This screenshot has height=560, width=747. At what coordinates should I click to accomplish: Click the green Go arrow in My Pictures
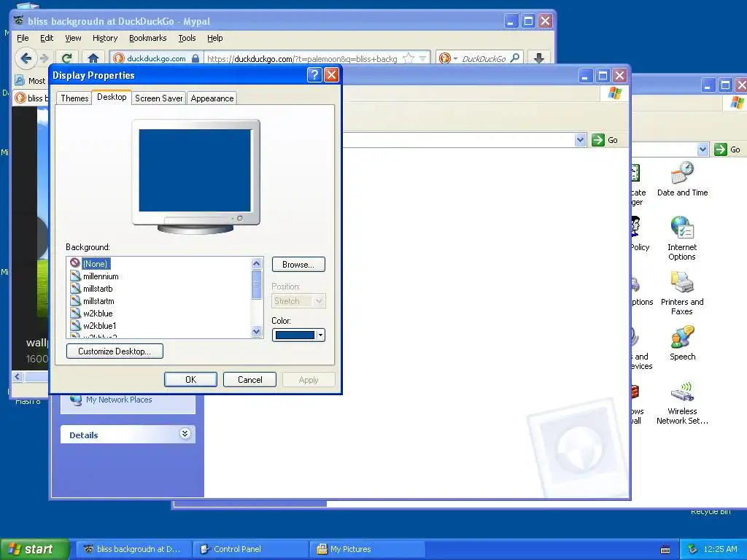click(x=598, y=140)
